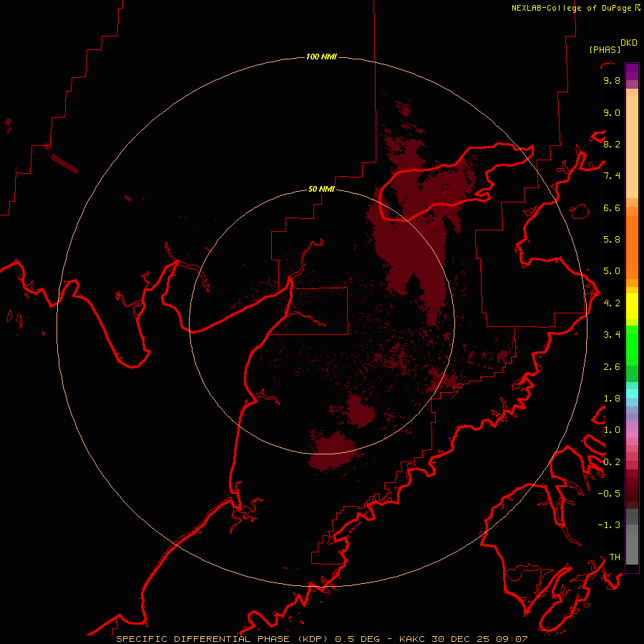
Task: Click the 4.2 scale value
Action: point(612,303)
